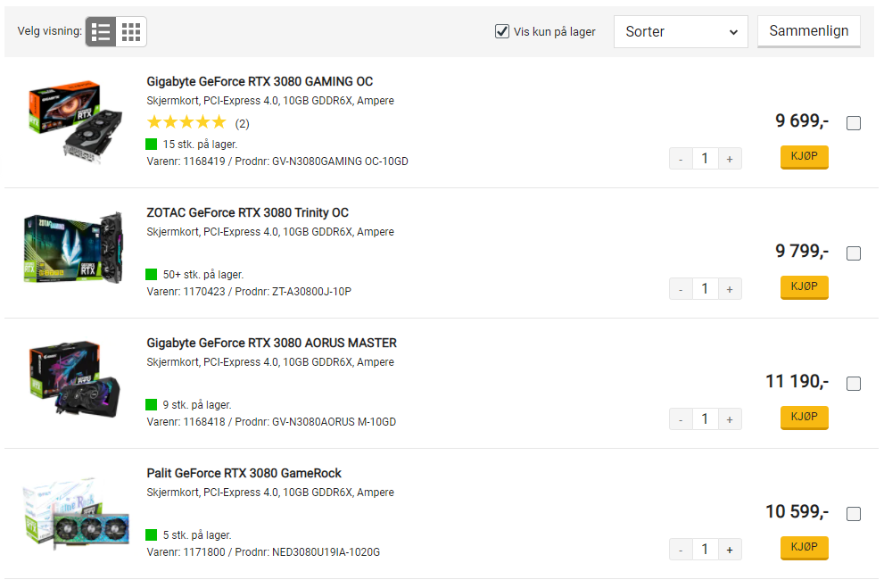Increase quantity for Gigabyte GAMING OC
884x588 pixels.
(x=730, y=159)
